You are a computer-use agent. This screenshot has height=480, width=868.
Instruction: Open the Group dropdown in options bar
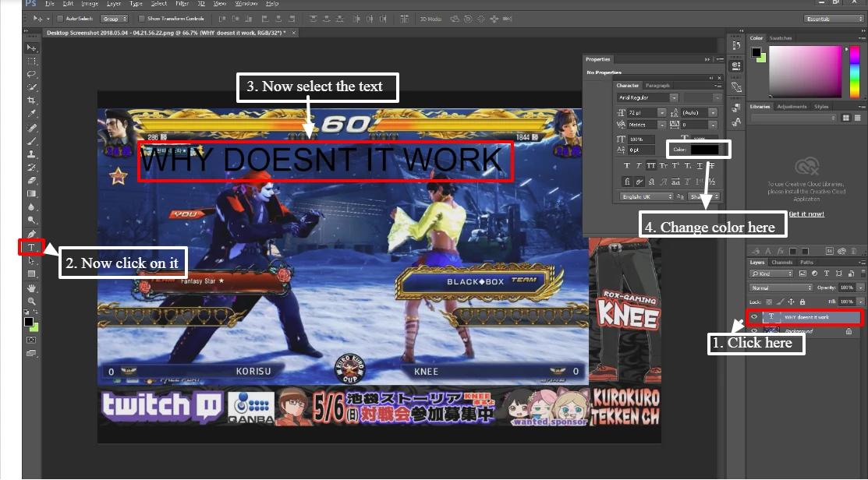pyautogui.click(x=114, y=19)
